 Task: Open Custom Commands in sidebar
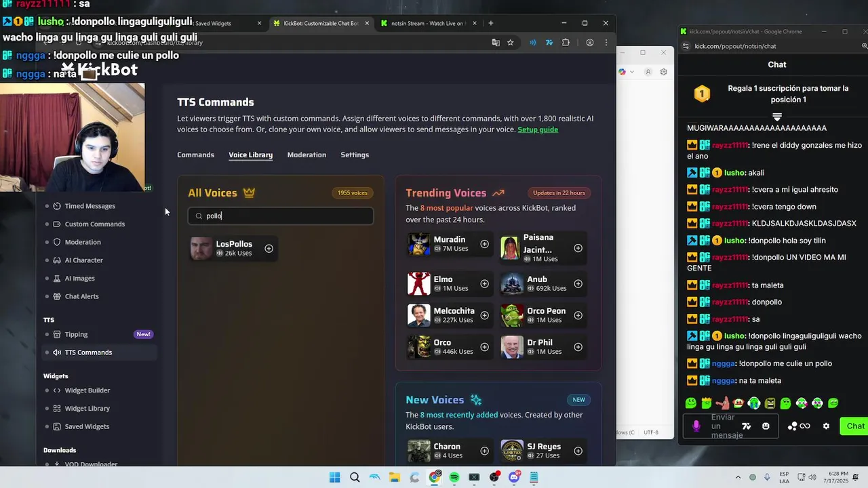coord(94,224)
